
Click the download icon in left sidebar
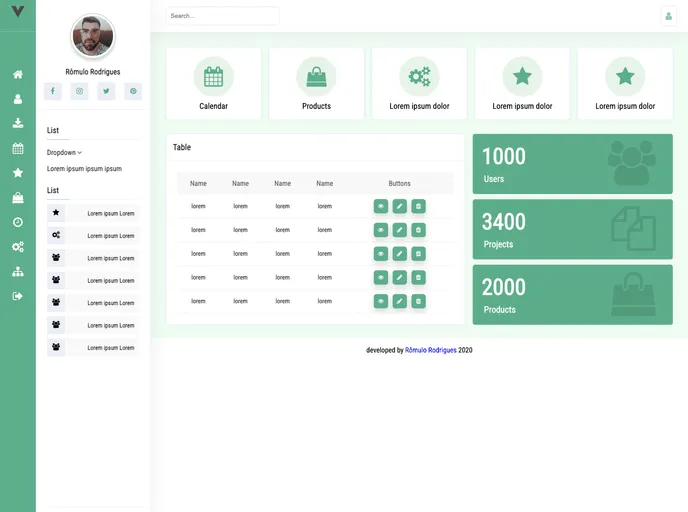tap(18, 124)
